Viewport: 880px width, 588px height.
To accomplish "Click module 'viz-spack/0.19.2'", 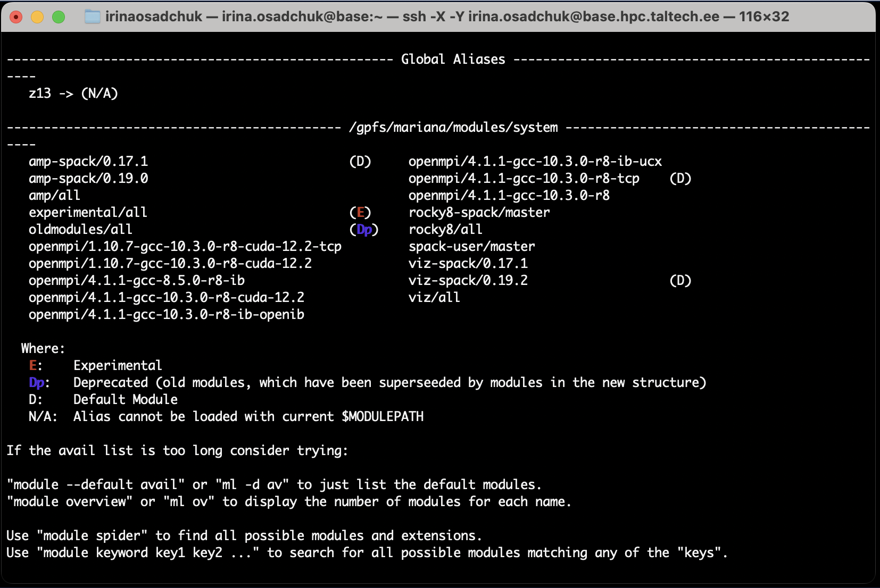I will tap(468, 281).
